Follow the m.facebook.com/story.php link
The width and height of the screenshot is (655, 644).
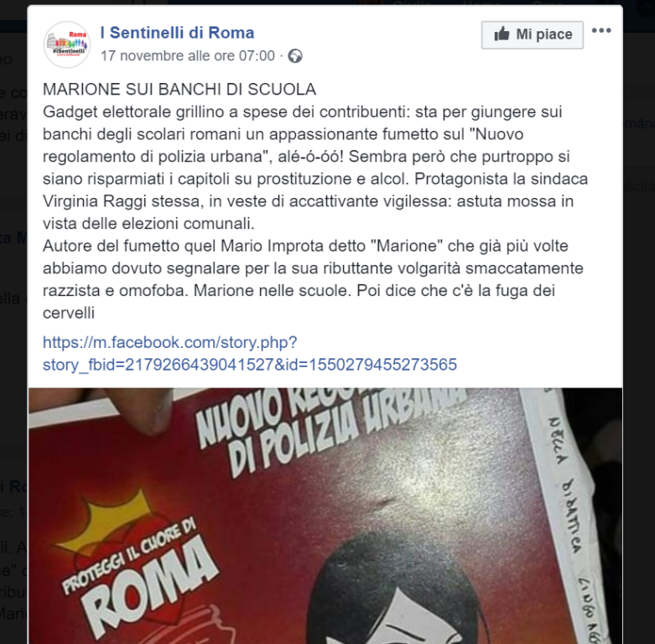pos(170,342)
